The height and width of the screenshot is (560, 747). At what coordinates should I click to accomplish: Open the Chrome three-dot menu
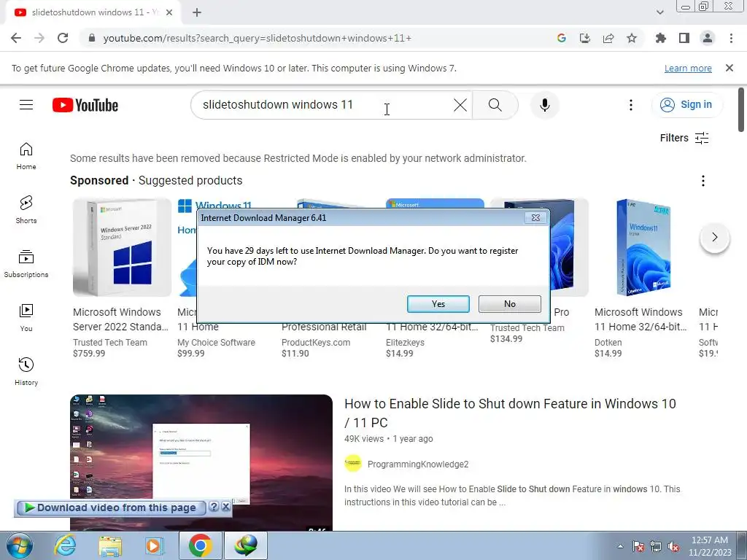731,38
